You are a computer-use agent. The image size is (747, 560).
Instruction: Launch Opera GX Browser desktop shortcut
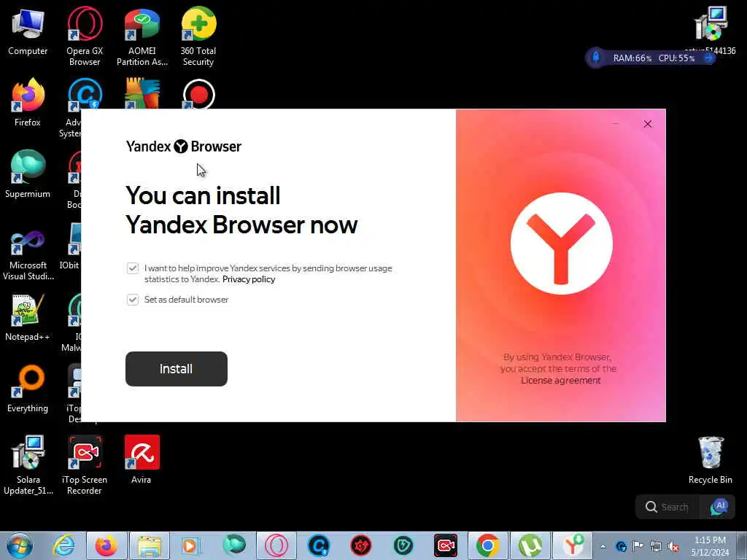85,36
